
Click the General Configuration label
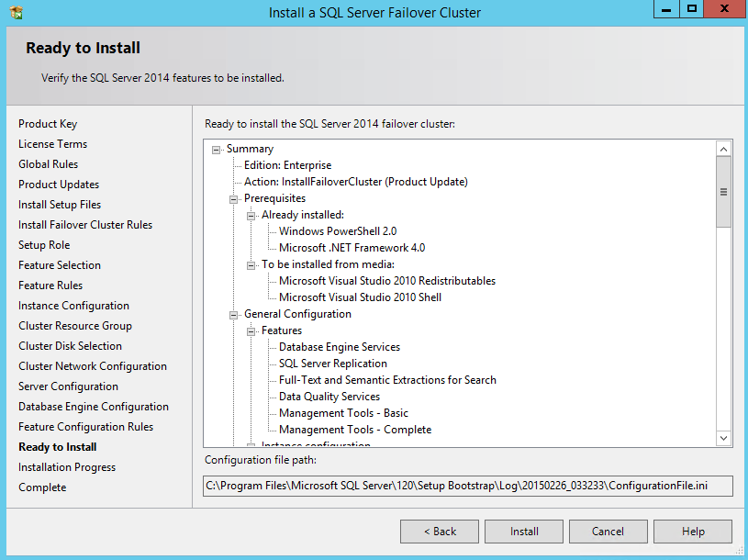tap(297, 314)
